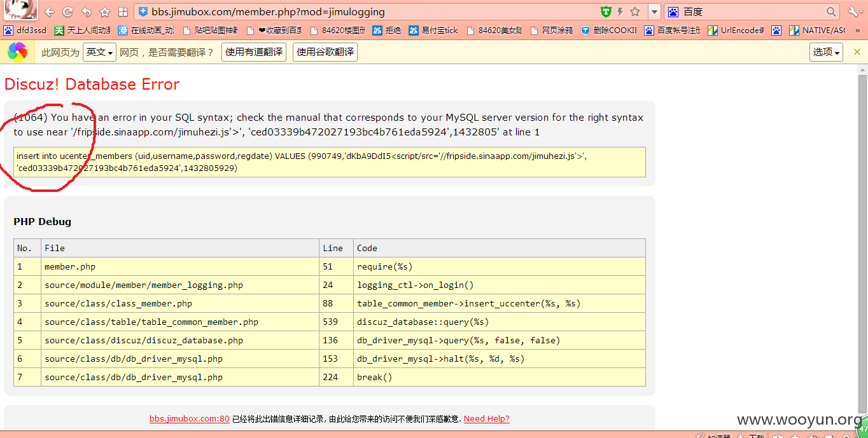The height and width of the screenshot is (438, 868).
Task: Click the lightning speed-mode icon
Action: (x=620, y=11)
